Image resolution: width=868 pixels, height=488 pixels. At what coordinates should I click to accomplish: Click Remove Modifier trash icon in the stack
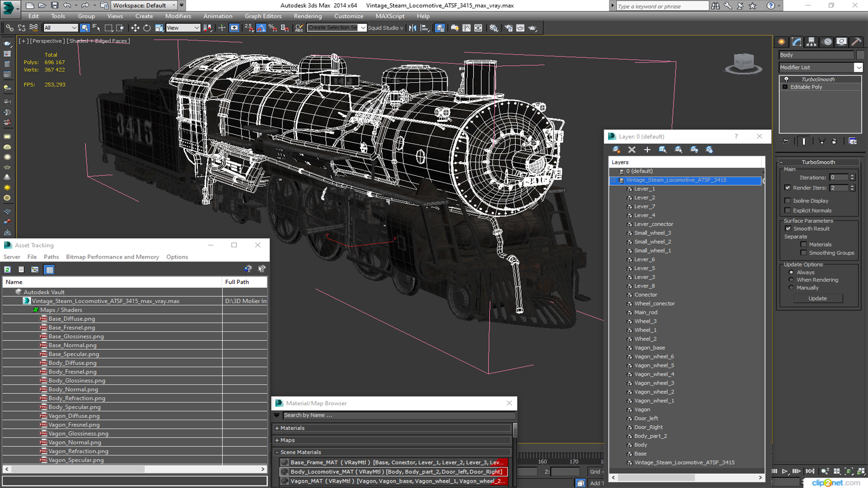pos(834,141)
